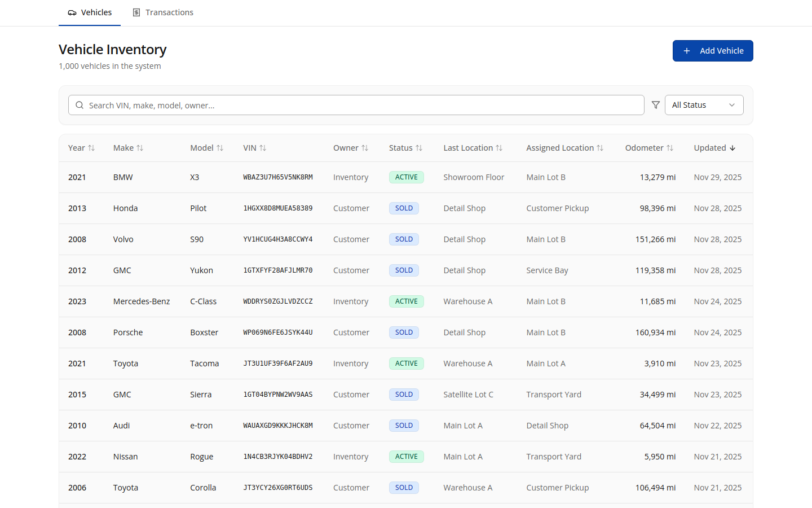812x508 pixels.
Task: Click the Status column header text
Action: (x=401, y=148)
